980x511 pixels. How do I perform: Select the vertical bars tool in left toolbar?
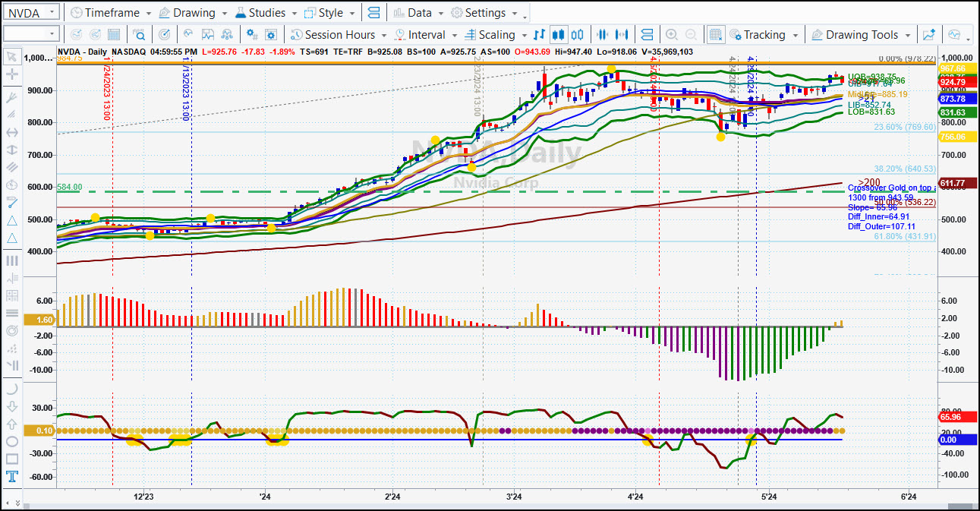11,260
